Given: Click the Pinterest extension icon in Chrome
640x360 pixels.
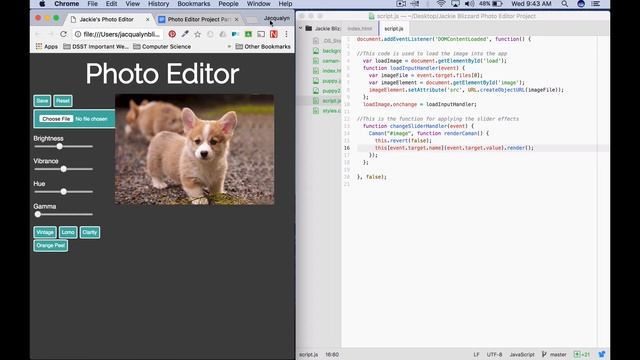Looking at the screenshot, I should point(172,34).
